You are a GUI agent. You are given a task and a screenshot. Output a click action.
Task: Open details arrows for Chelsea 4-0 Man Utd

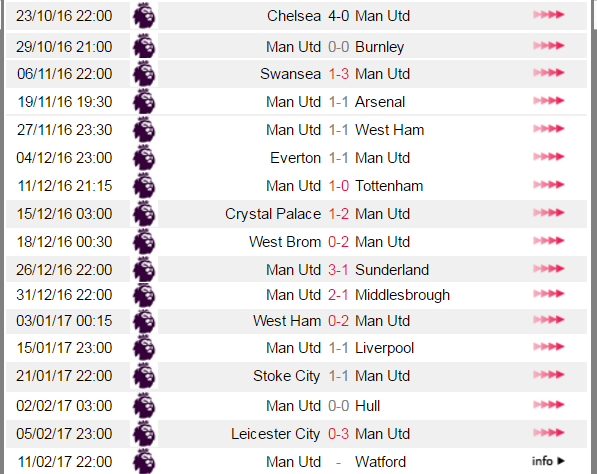click(x=548, y=15)
